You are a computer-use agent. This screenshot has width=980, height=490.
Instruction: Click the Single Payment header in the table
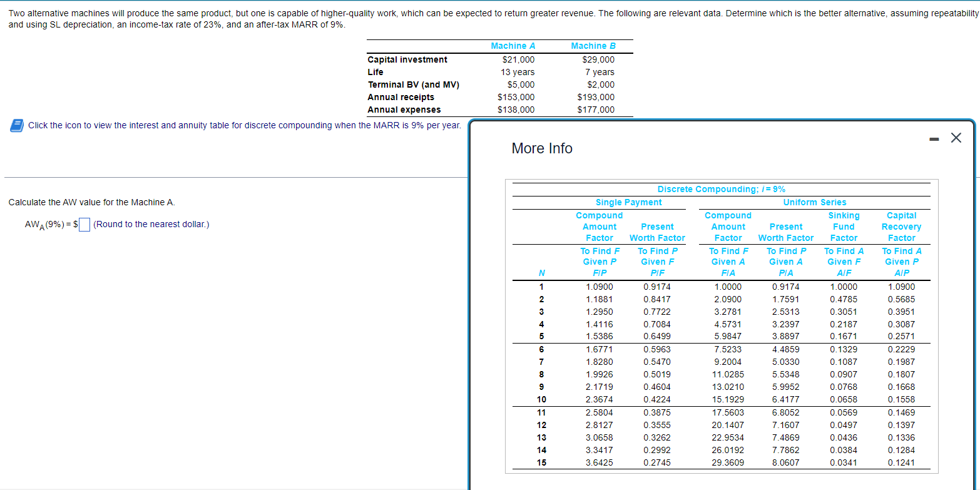[628, 202]
